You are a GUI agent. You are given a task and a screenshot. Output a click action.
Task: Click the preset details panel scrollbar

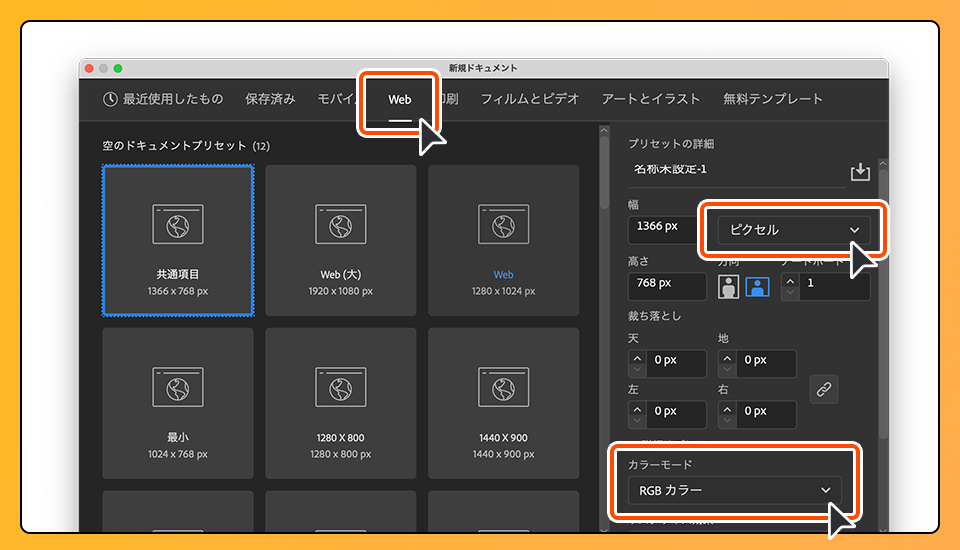click(883, 303)
